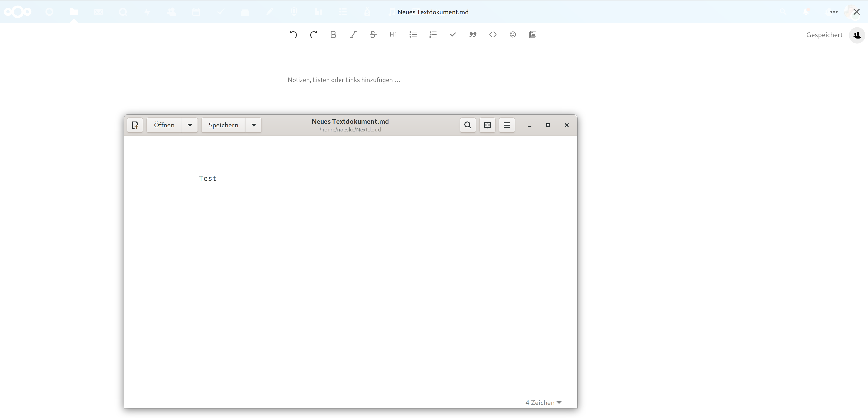
Task: Insert a code block
Action: (493, 35)
